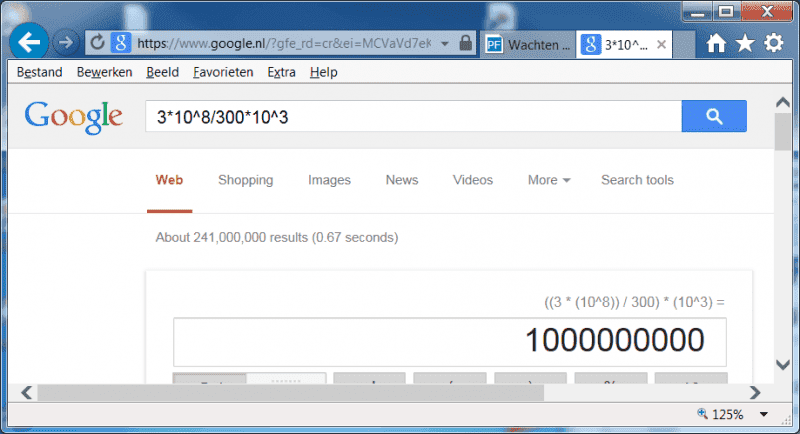
Task: Expand the More dropdown in search filters
Action: pos(548,180)
